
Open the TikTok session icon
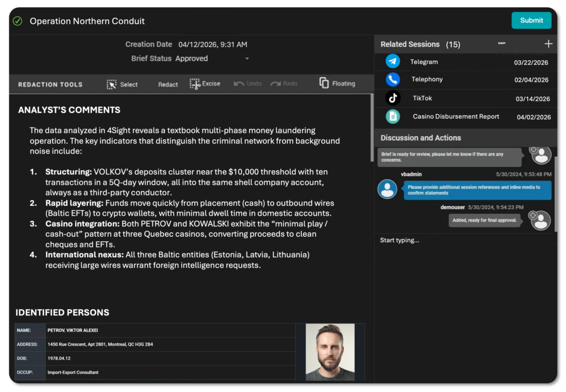(x=393, y=98)
